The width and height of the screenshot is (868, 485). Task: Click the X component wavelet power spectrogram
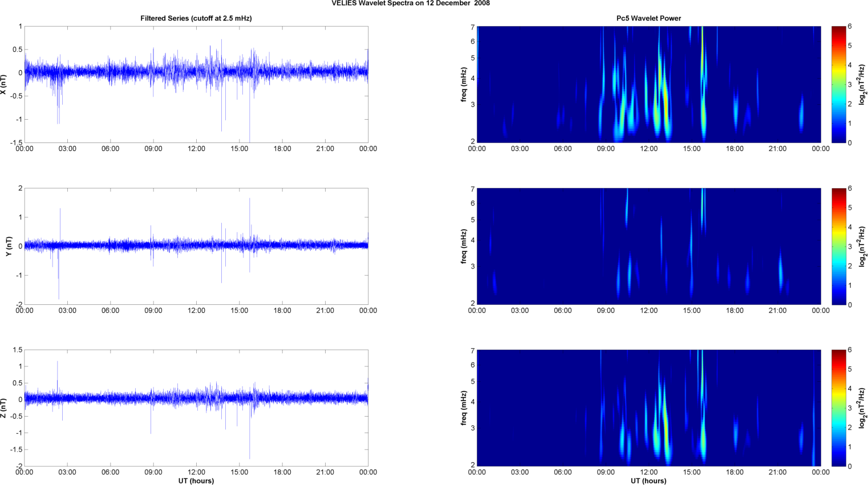tap(648, 84)
